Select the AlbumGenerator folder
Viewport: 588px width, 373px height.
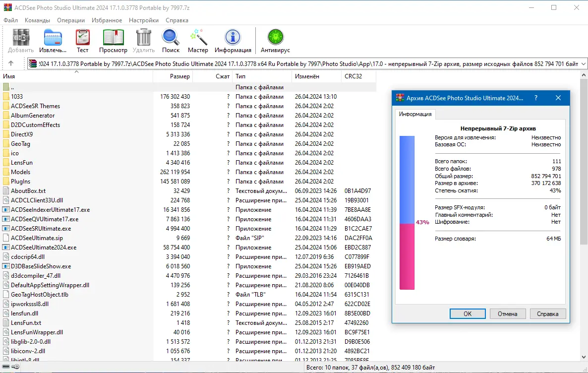coord(33,116)
